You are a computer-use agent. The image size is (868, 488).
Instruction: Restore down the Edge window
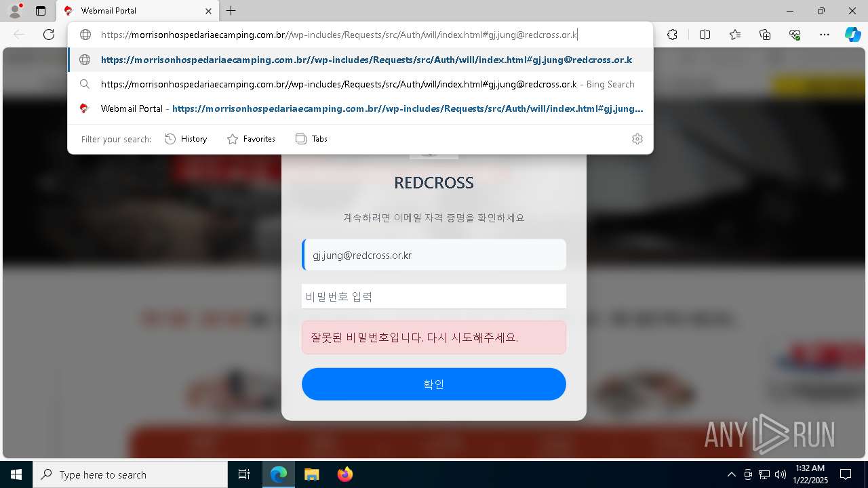point(821,11)
